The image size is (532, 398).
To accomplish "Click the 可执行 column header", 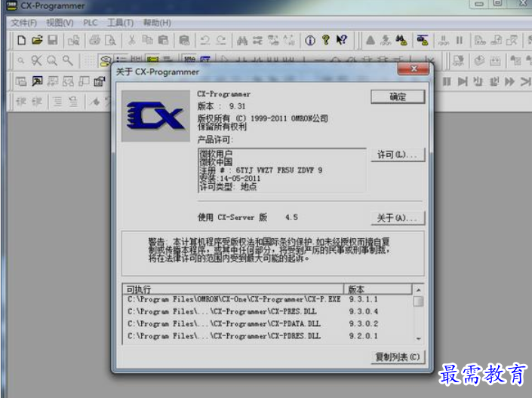I will [x=233, y=289].
